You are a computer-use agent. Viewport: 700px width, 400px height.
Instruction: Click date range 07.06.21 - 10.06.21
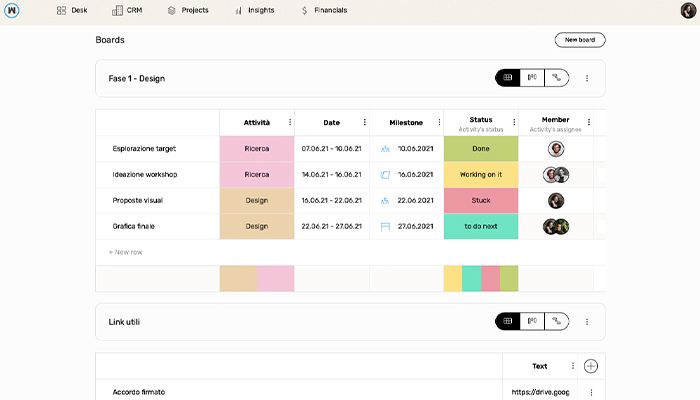331,149
